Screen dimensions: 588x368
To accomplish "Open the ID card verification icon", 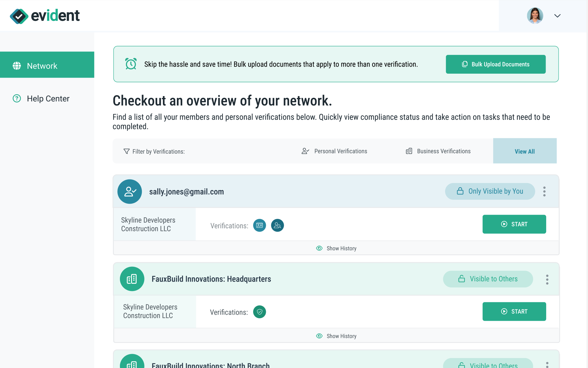I will coord(259,225).
